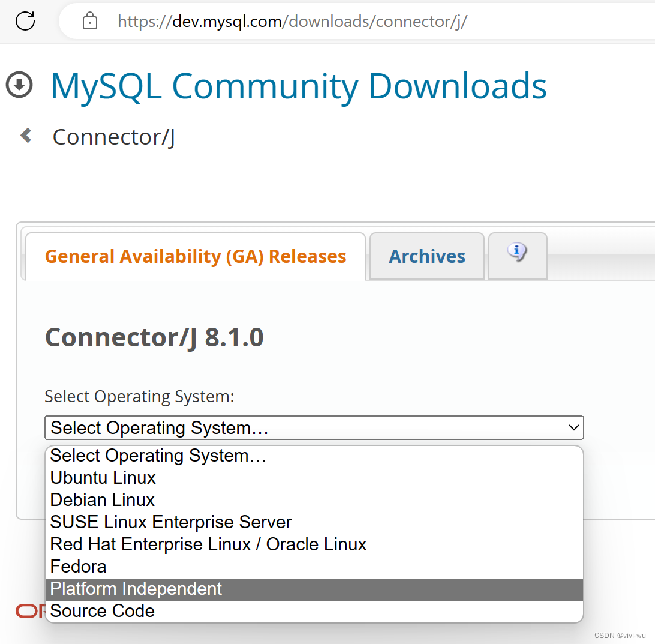The width and height of the screenshot is (655, 644).
Task: Choose Fedora from operating system list
Action: click(x=78, y=567)
